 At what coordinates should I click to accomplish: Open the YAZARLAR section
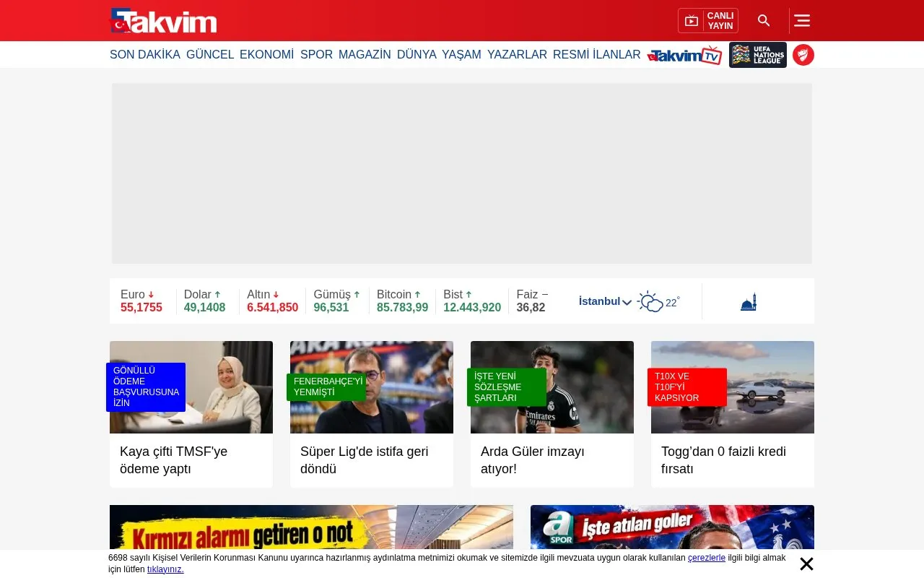coord(517,55)
